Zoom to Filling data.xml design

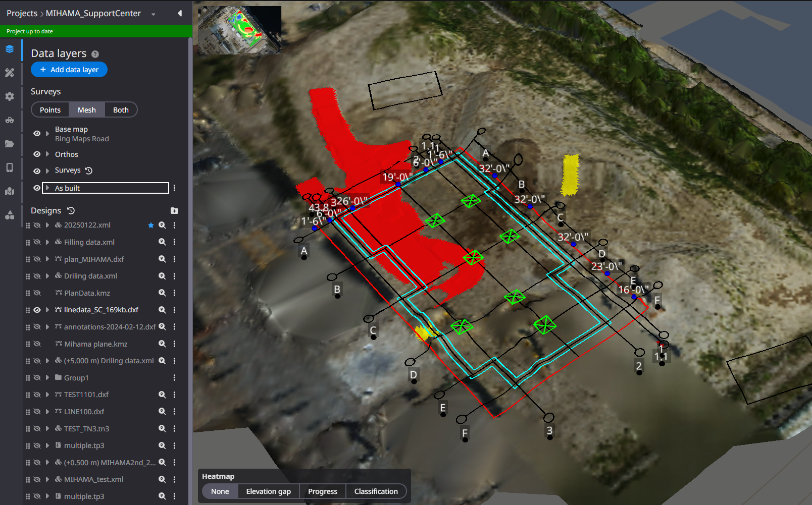pyautogui.click(x=162, y=242)
